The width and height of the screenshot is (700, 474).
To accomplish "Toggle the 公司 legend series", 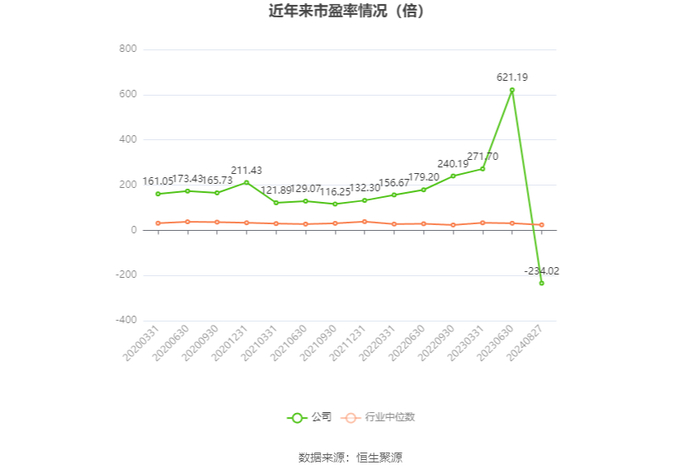I will click(x=309, y=417).
